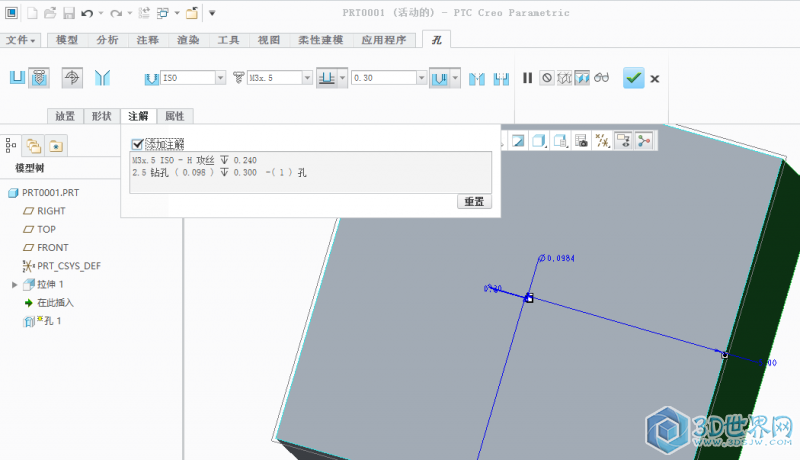
Task: Open the 放置 placement panel tab
Action: (x=65, y=116)
